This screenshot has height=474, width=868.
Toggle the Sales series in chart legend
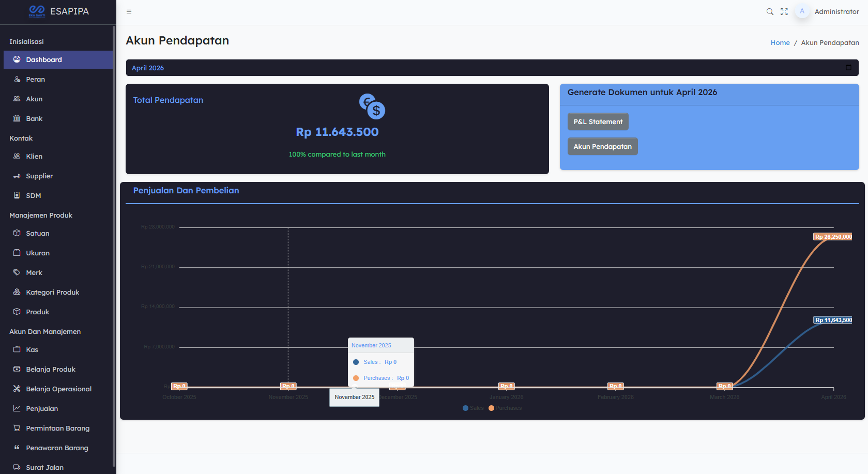(473, 408)
